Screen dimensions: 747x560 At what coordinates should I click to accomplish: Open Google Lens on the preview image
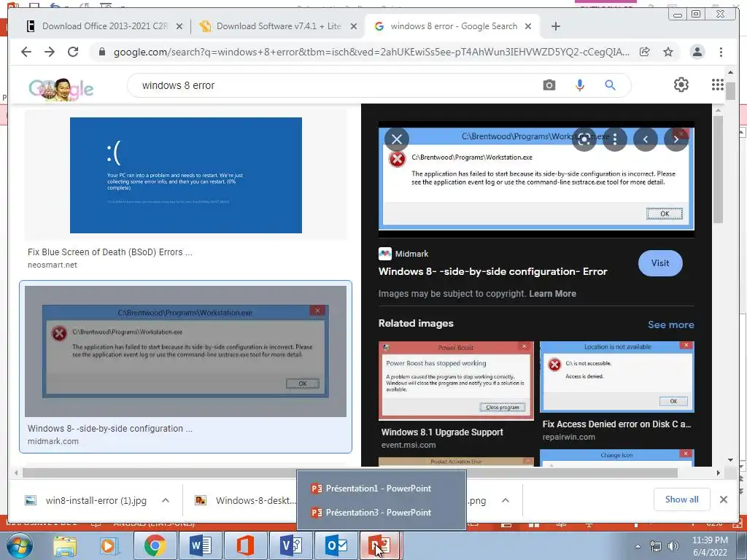coord(584,139)
